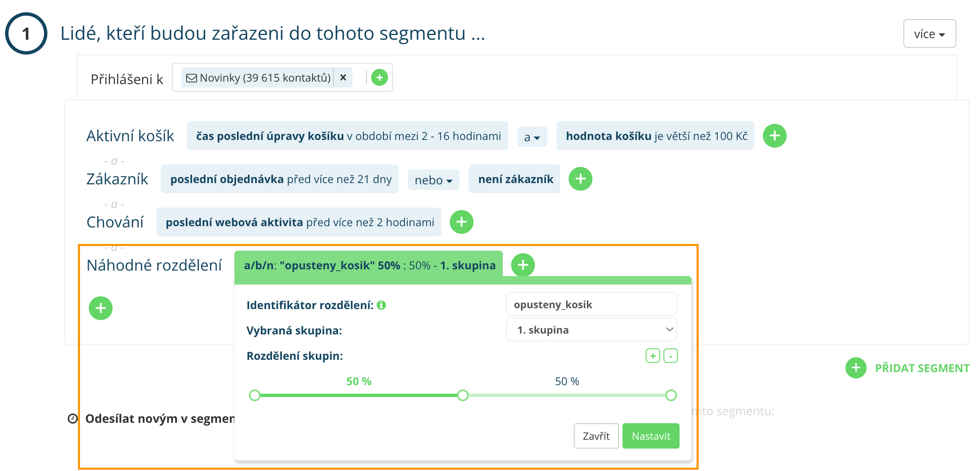Viewport: 980px width, 471px height.
Task: Change the 'nebo' operator dropdown
Action: pos(433,180)
